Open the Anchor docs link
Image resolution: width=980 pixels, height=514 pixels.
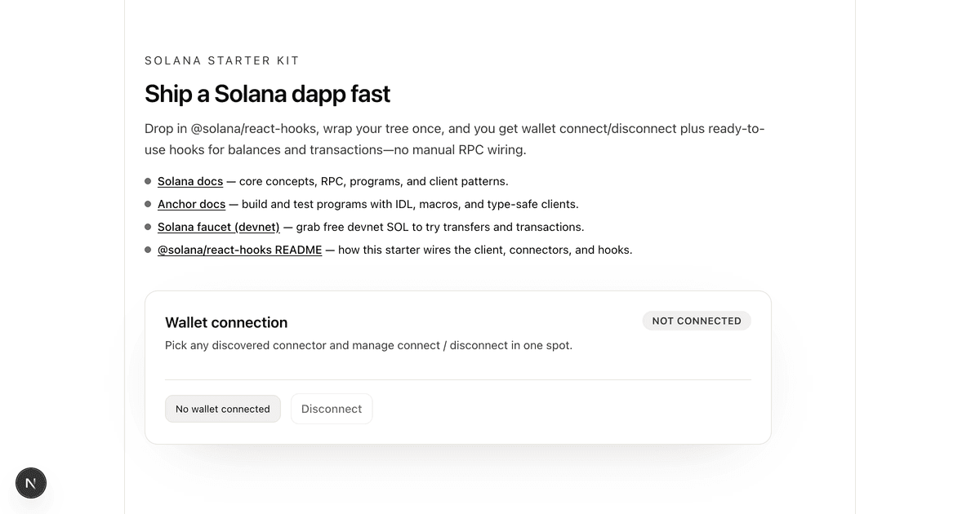(x=191, y=204)
